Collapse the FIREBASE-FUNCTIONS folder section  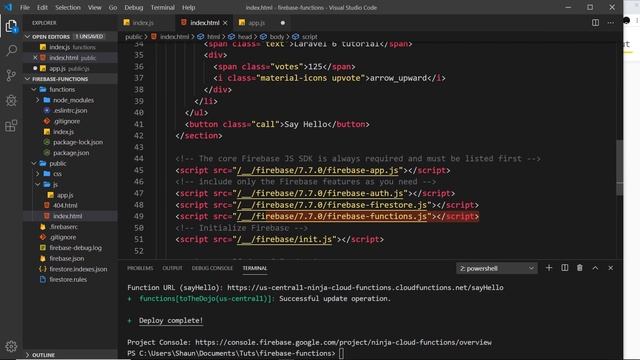pyautogui.click(x=27, y=79)
